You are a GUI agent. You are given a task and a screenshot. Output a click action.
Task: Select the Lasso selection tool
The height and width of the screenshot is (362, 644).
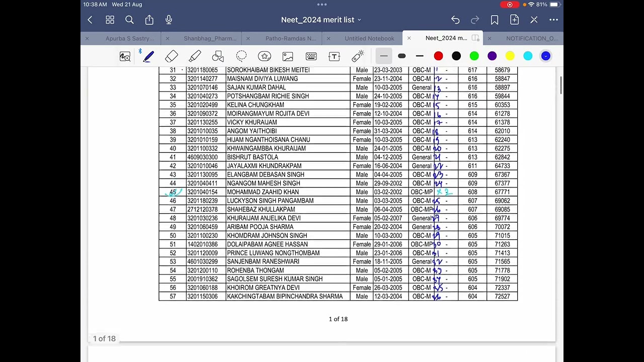click(242, 56)
